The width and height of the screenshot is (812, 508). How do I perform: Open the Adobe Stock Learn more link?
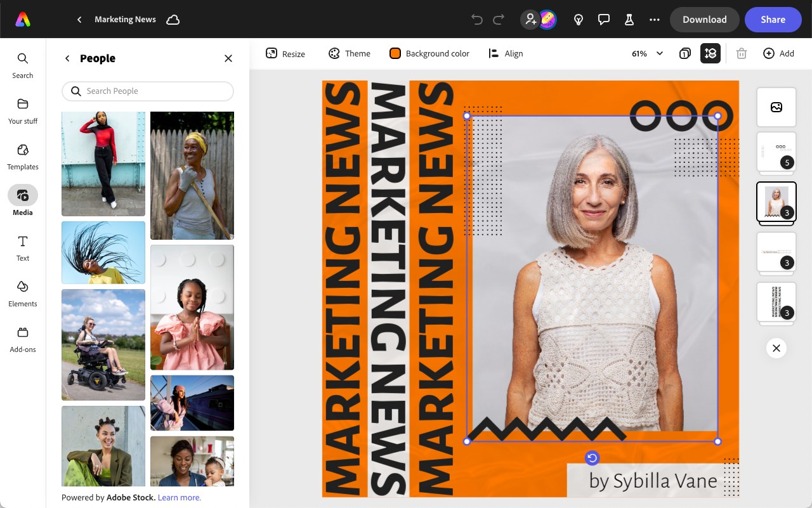[180, 497]
